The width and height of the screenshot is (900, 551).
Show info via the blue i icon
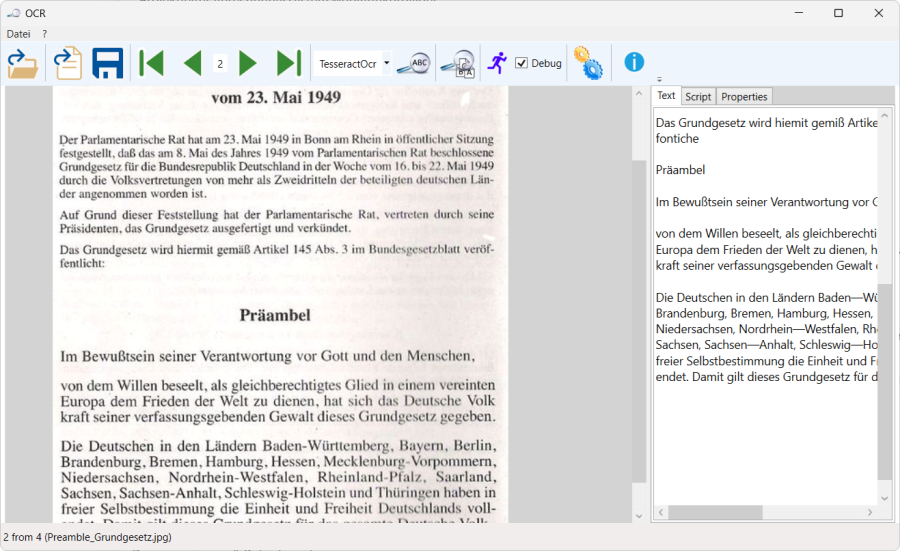tap(634, 62)
